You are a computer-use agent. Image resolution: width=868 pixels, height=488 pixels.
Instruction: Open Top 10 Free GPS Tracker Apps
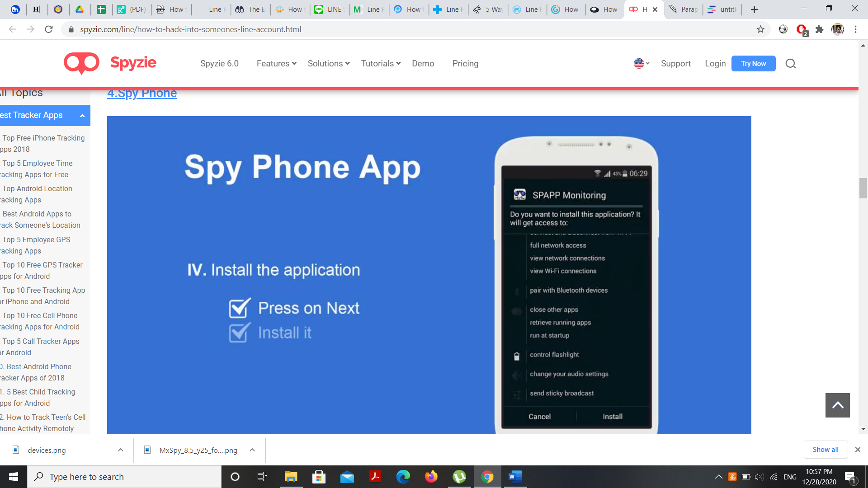coord(42,271)
